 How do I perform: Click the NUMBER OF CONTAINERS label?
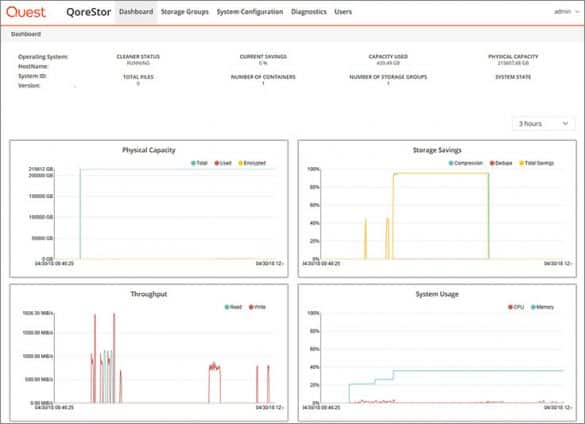pyautogui.click(x=263, y=77)
